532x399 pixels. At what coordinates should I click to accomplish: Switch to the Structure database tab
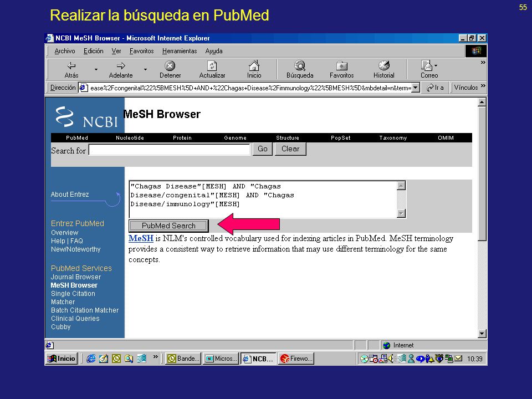(288, 138)
